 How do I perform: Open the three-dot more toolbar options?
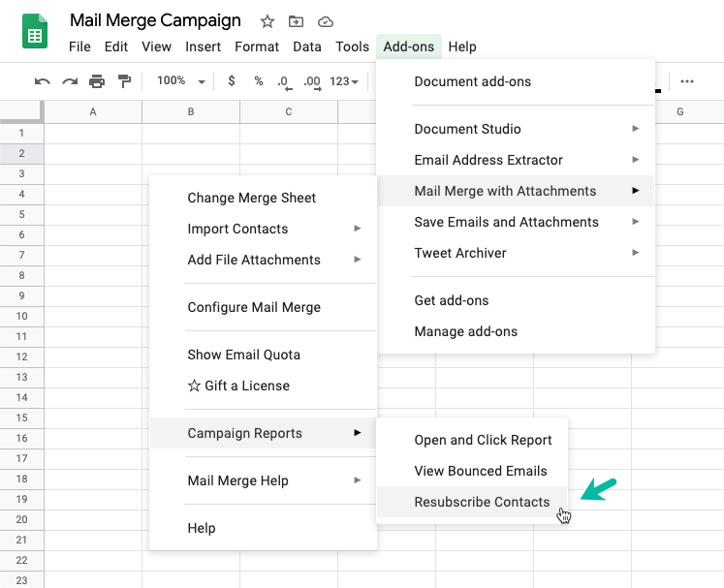(x=686, y=81)
